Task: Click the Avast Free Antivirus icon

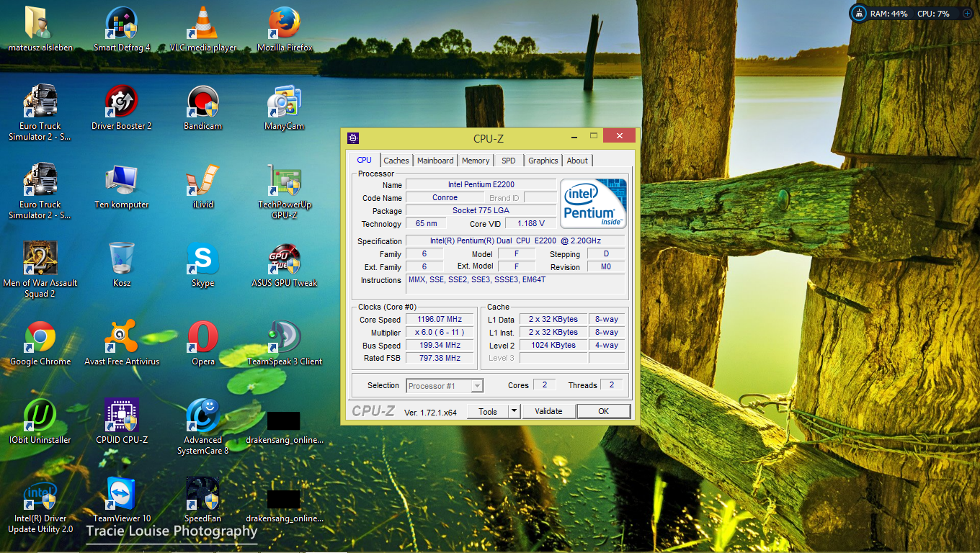Action: pyautogui.click(x=121, y=338)
